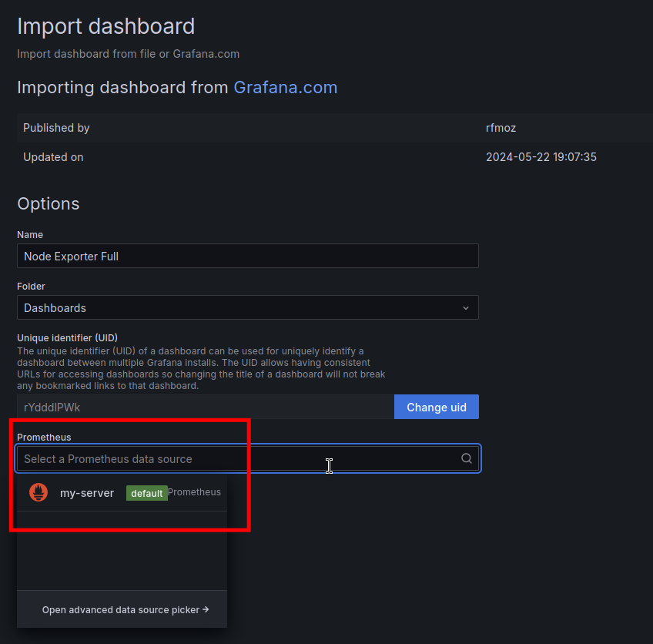Open the Grafana.com link

[x=285, y=88]
